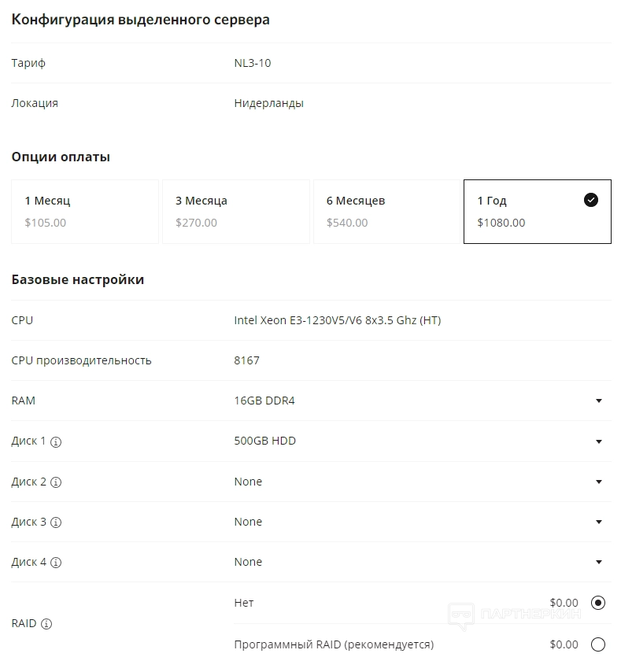Expand the Диск 1 500GB HDD dropdown
621x672 pixels.
(x=598, y=441)
